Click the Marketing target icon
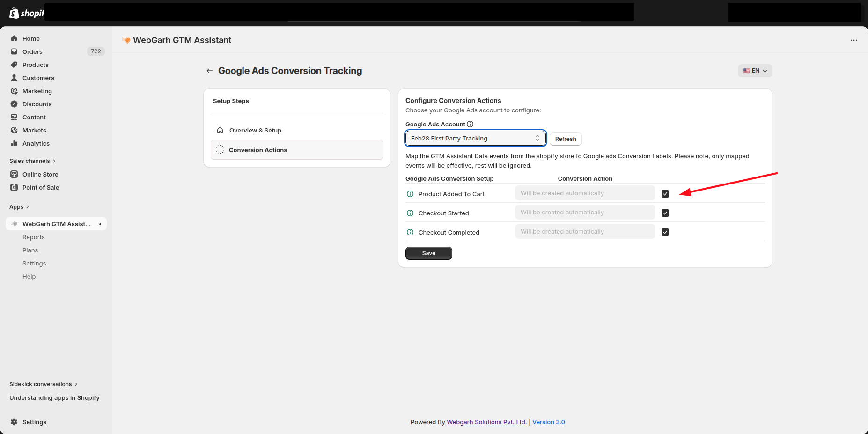Viewport: 868px width, 434px height. (14, 91)
